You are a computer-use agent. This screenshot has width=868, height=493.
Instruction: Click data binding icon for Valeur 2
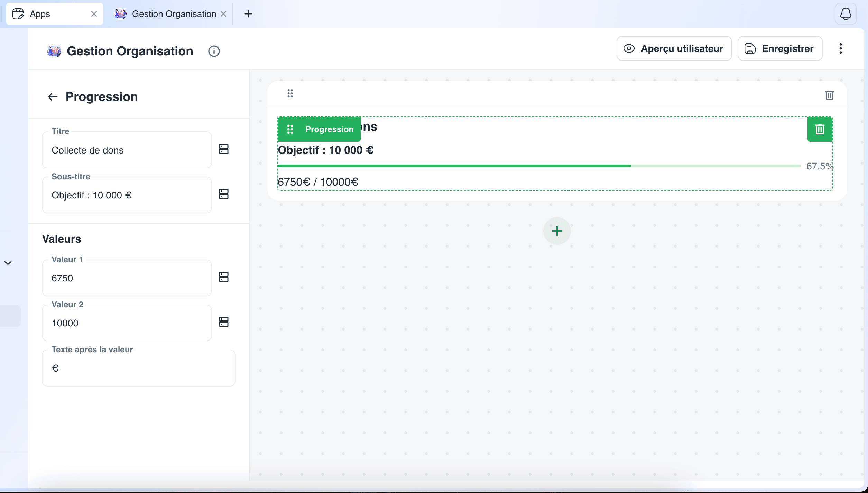pyautogui.click(x=224, y=322)
